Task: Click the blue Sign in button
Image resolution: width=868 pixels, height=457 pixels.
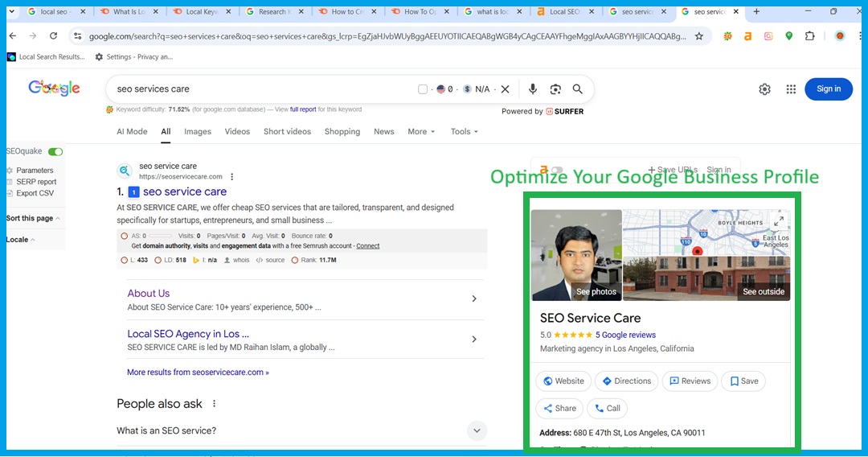Action: 828,89
